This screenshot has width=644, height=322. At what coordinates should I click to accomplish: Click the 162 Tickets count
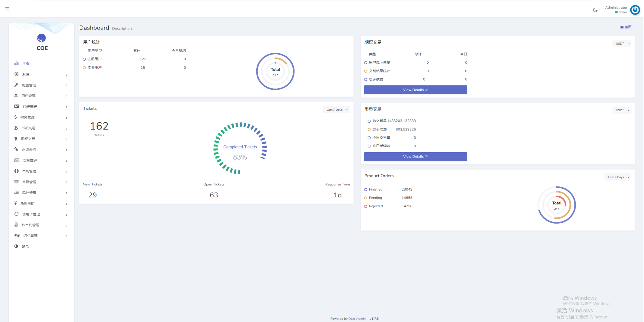[x=99, y=126]
